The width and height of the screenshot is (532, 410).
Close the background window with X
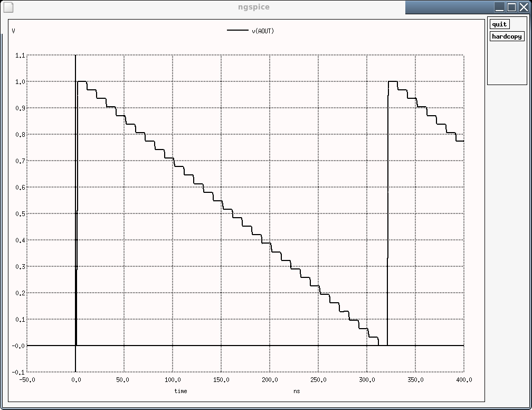524,7
